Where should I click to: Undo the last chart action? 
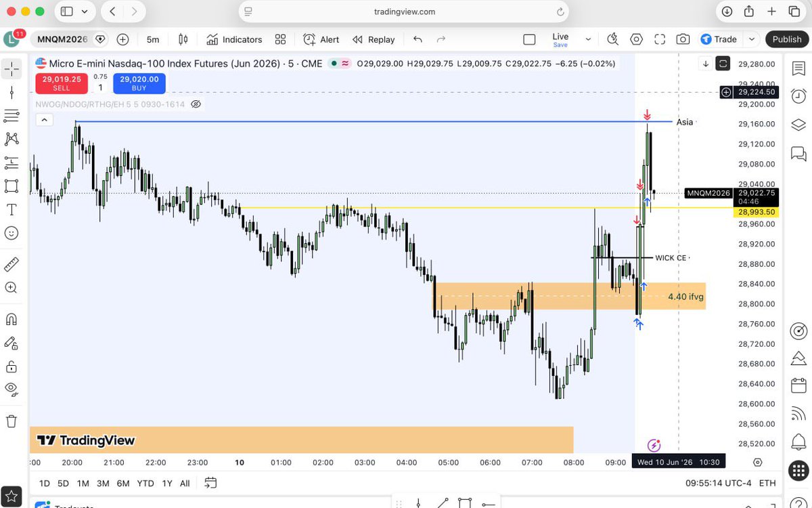418,39
